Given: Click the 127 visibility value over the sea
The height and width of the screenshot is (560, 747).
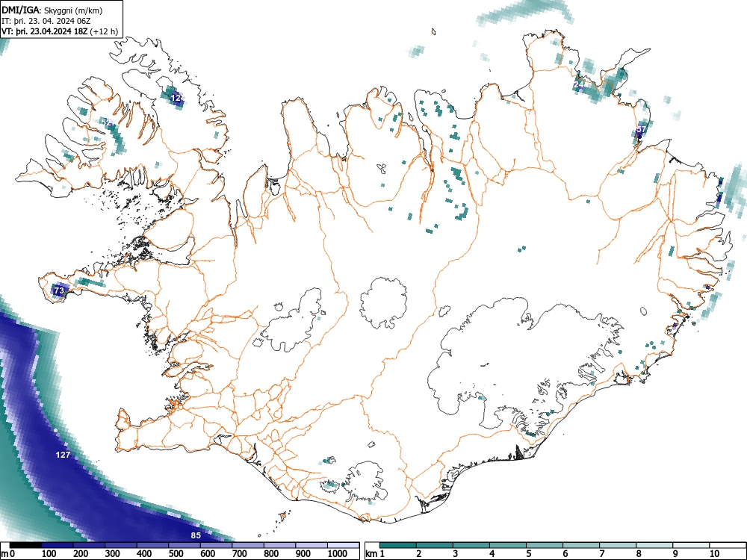Looking at the screenshot, I should 63,455.
